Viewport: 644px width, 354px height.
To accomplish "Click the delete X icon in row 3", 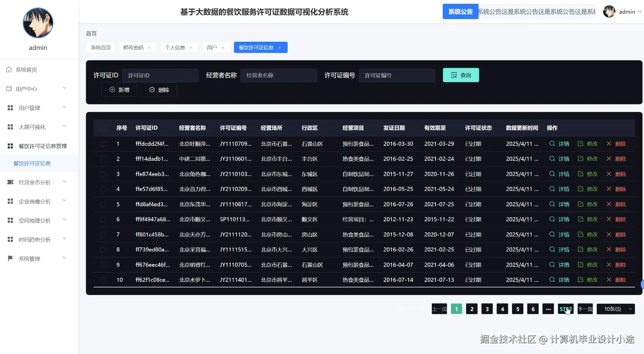I will coord(609,174).
